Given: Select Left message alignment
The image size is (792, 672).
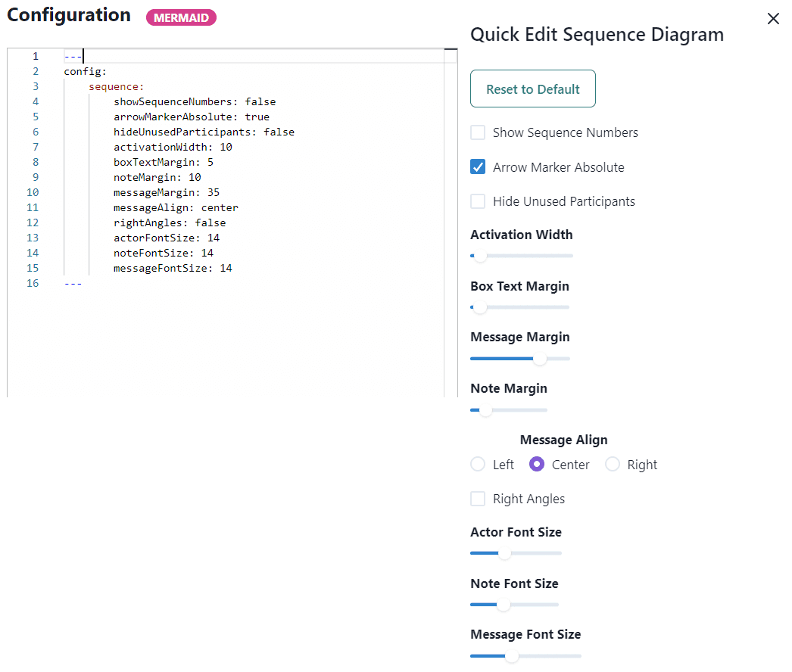Looking at the screenshot, I should [477, 464].
